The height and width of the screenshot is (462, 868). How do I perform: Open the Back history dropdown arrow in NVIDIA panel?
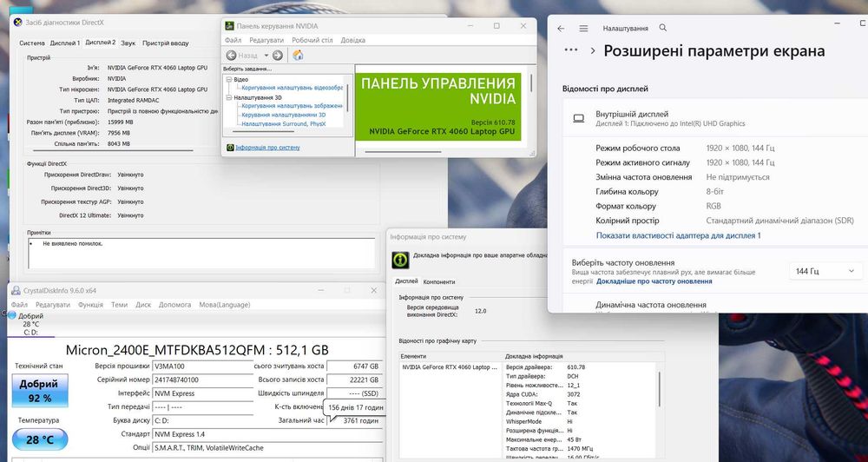pyautogui.click(x=266, y=56)
